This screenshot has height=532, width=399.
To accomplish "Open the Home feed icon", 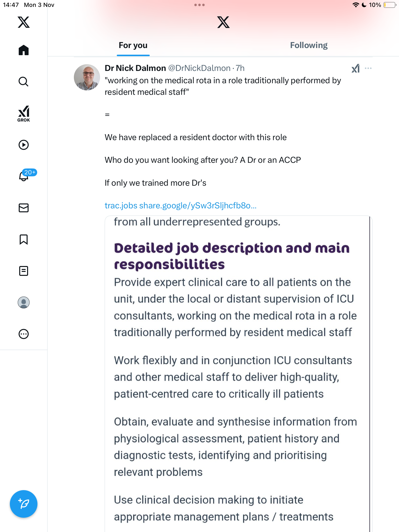I will pos(24,50).
